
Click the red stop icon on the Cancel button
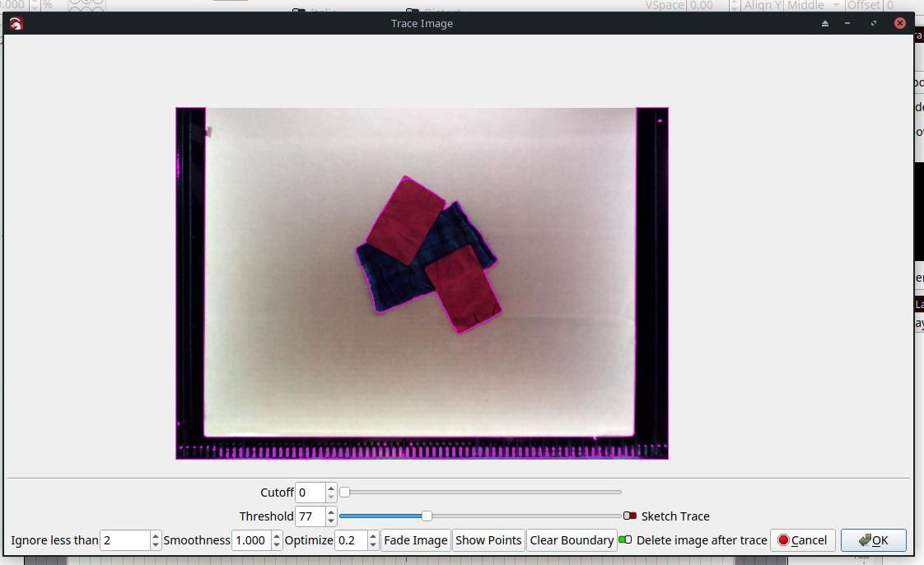(x=783, y=540)
